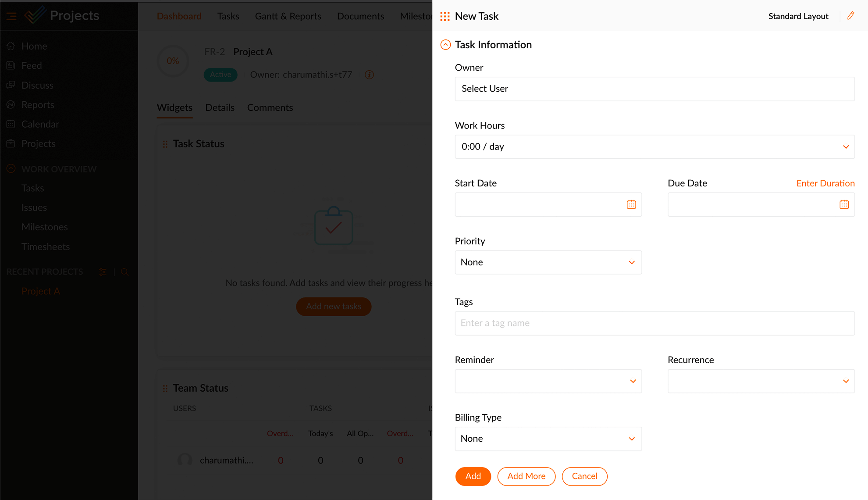This screenshot has width=868, height=500.
Task: Switch to the Details tab
Action: [x=220, y=108]
